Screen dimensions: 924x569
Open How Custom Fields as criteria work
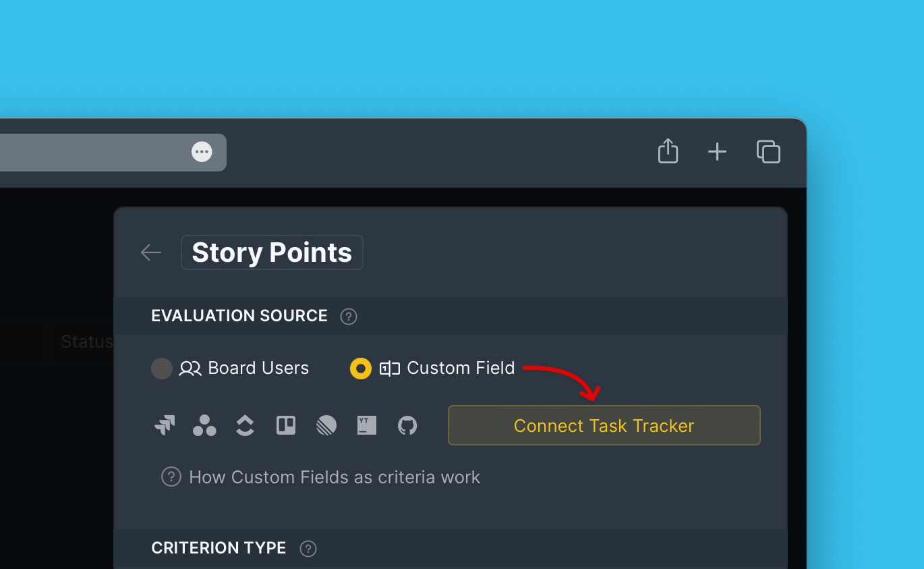(335, 477)
